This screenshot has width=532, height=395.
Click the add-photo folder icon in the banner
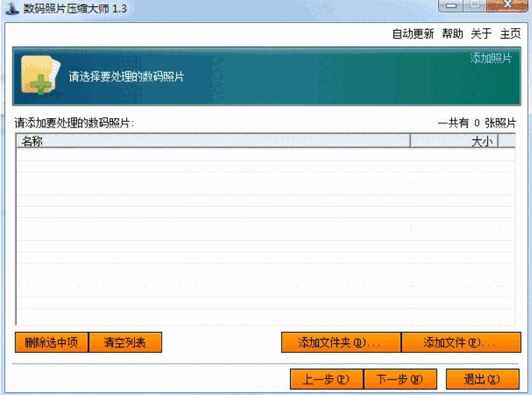click(x=41, y=75)
